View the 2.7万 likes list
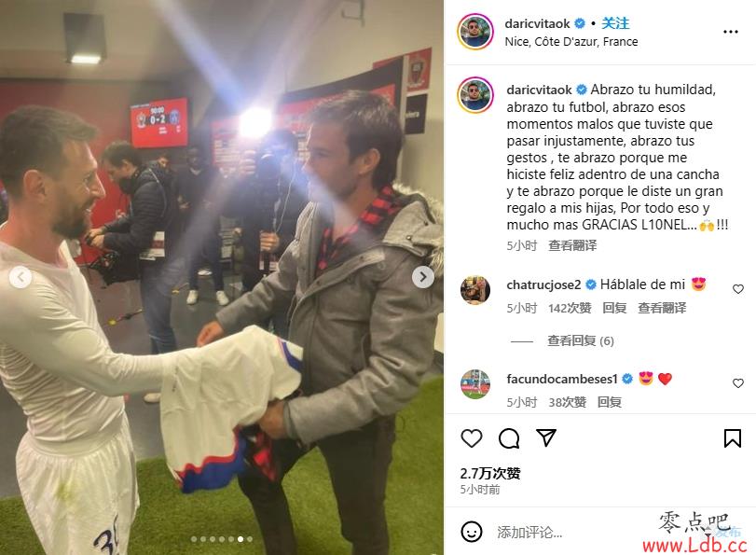The width and height of the screenshot is (756, 555). (x=489, y=474)
